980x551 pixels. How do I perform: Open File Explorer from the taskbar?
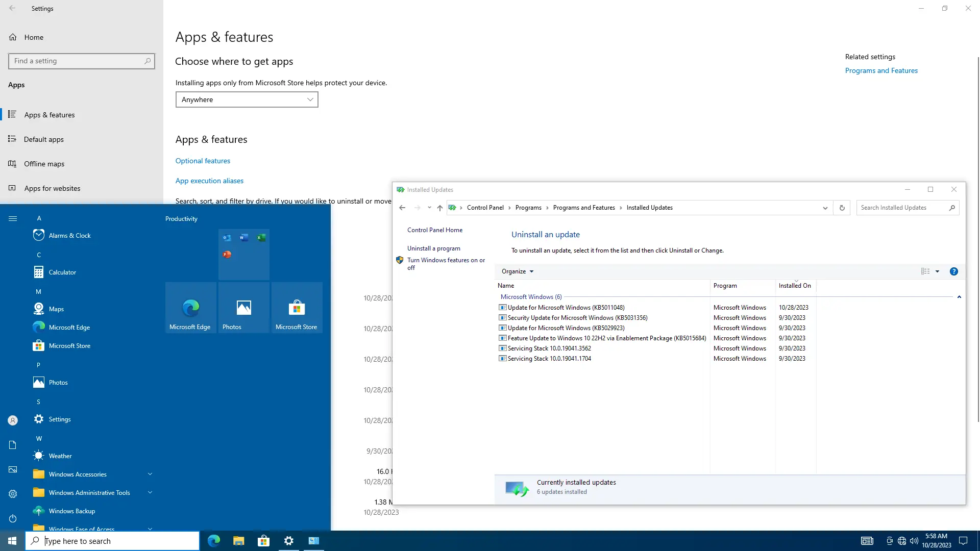(238, 541)
